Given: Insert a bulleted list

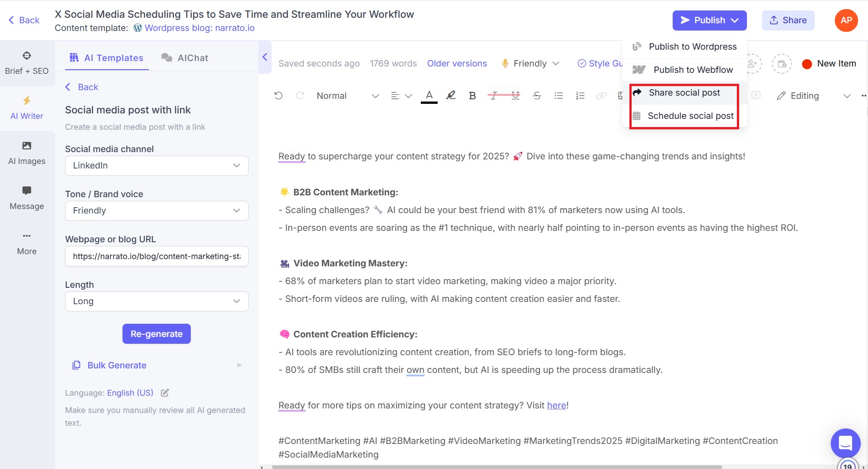Looking at the screenshot, I should [559, 96].
